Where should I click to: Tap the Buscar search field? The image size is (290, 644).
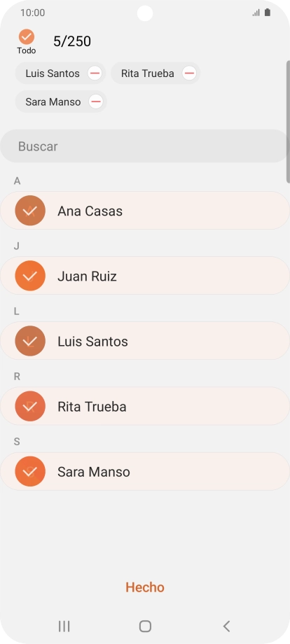(145, 146)
